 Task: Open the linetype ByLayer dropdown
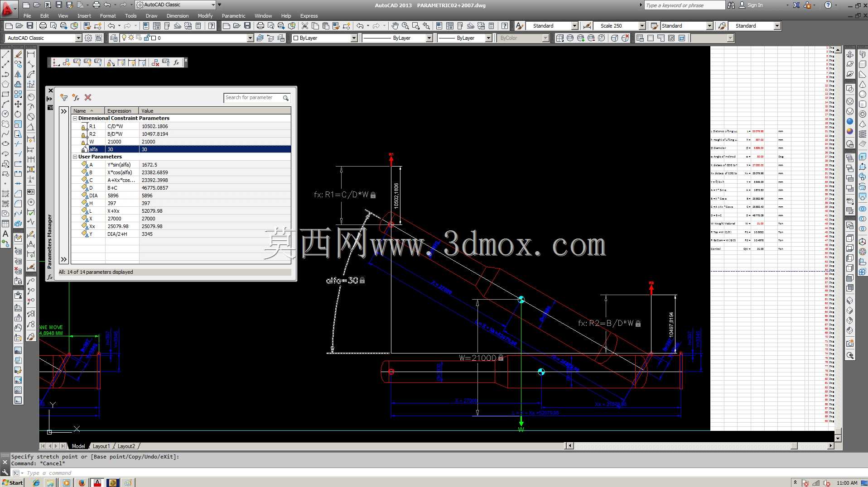coord(429,38)
